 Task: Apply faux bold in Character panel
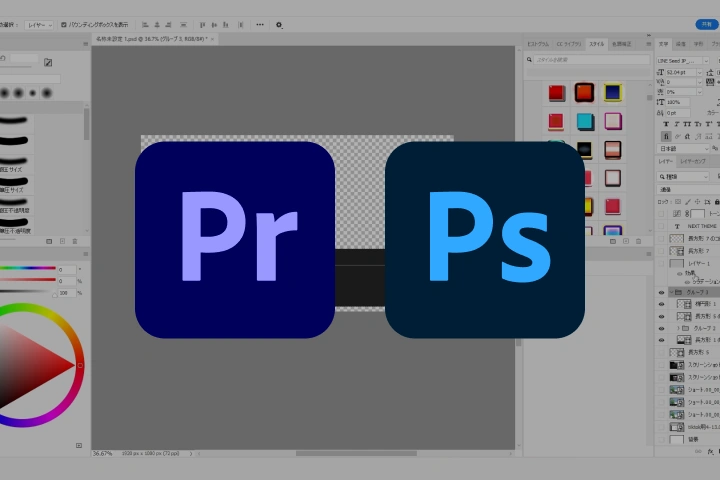(x=666, y=124)
